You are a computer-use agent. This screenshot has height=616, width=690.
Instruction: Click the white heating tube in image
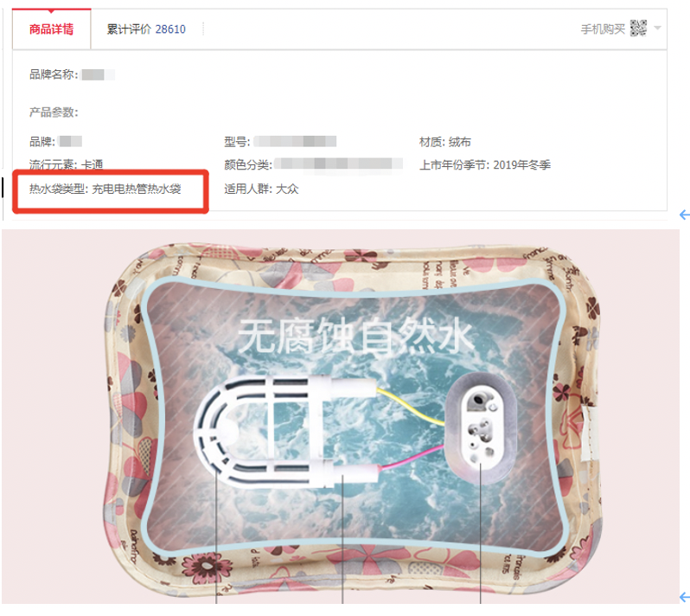point(285,430)
